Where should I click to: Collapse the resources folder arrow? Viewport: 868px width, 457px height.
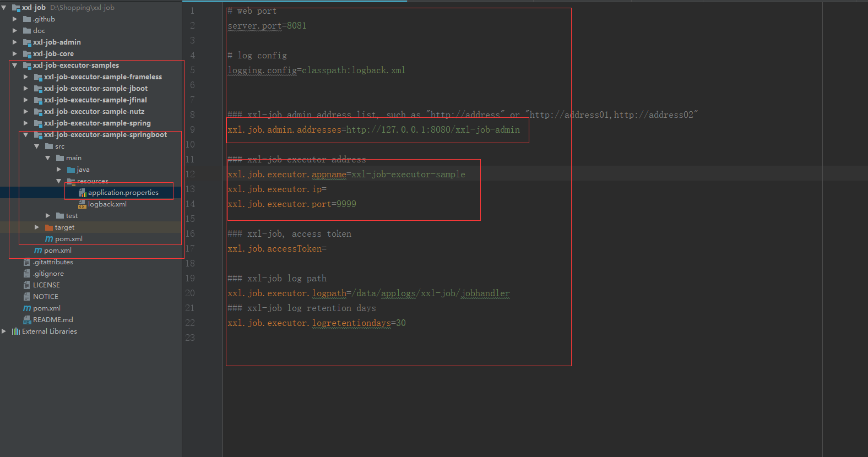(x=59, y=181)
